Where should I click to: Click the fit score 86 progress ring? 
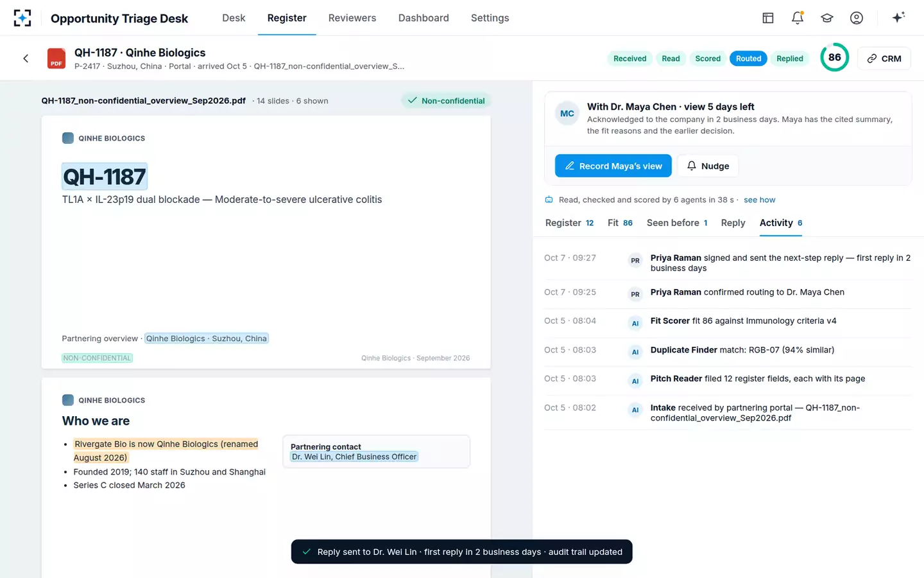[834, 57]
